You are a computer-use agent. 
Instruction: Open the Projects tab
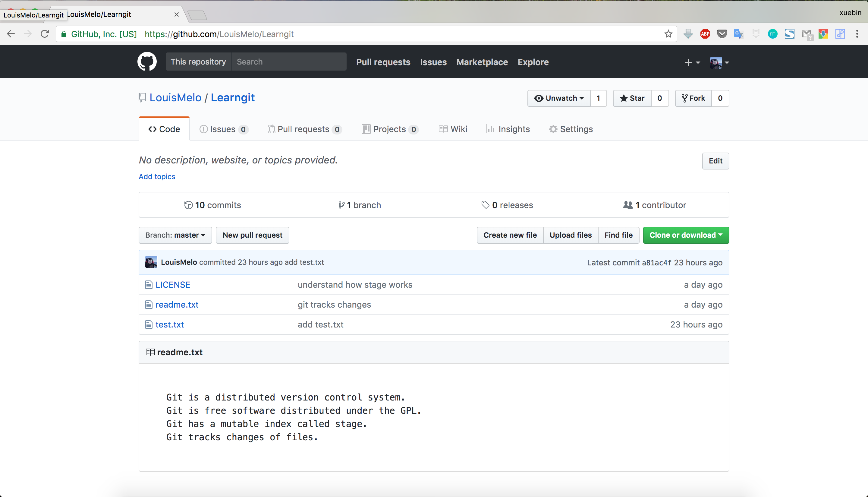click(390, 129)
